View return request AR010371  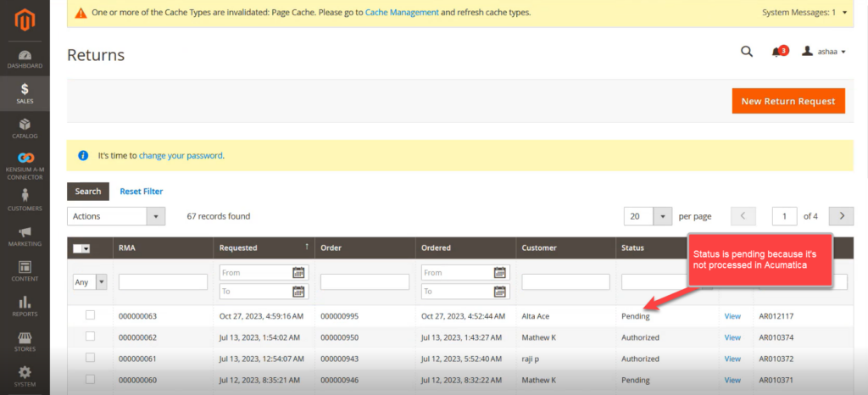click(x=732, y=380)
